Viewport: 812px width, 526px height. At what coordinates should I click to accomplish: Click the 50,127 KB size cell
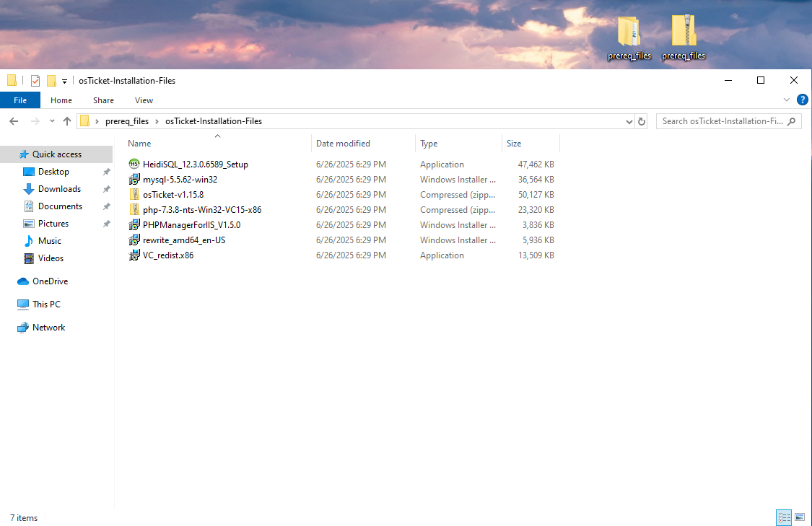(x=536, y=195)
